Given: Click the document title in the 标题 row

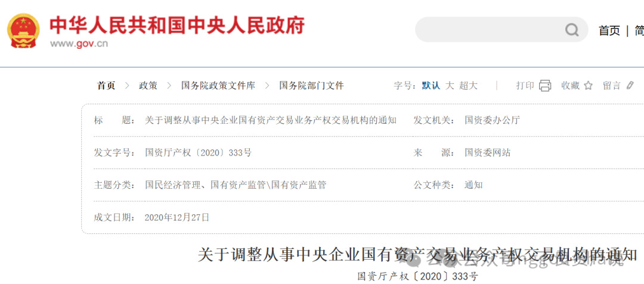Looking at the screenshot, I should [x=271, y=120].
